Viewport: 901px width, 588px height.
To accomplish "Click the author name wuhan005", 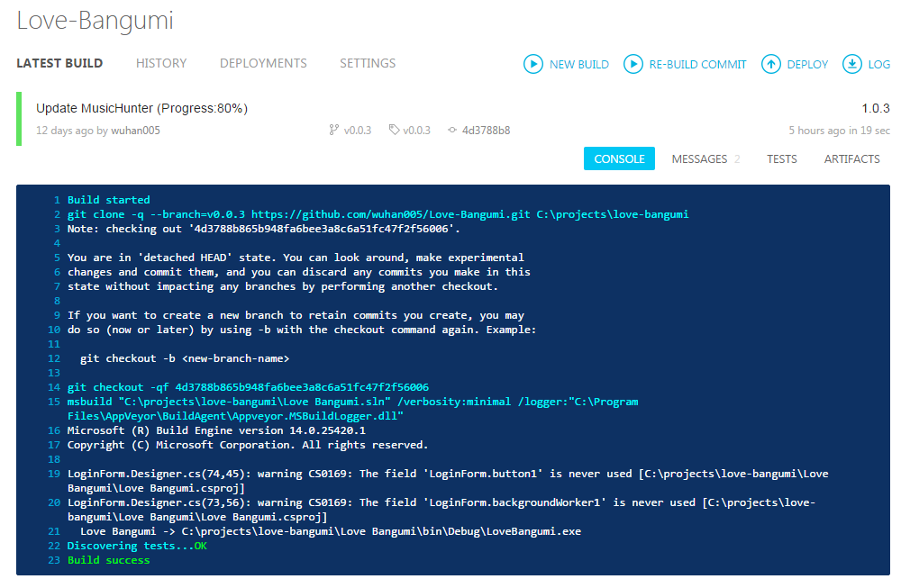I will (135, 131).
